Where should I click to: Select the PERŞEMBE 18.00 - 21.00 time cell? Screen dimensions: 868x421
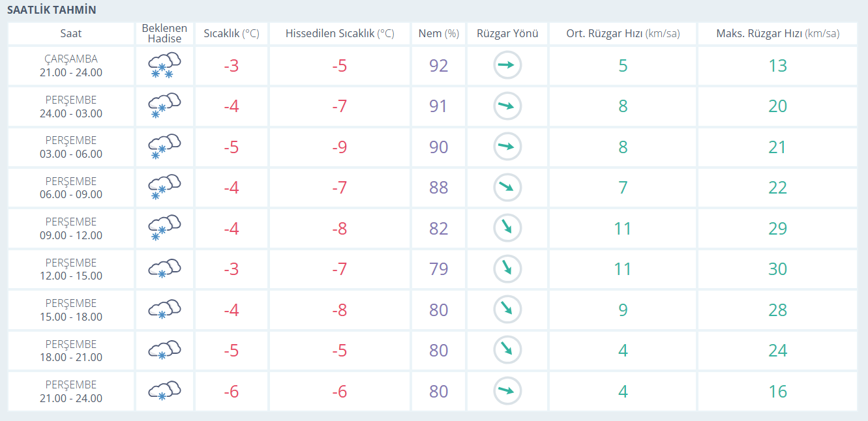pos(71,351)
